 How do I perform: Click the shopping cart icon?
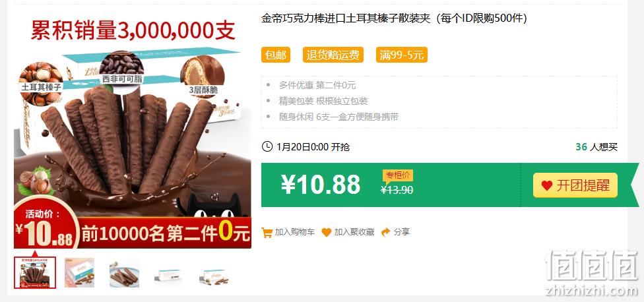pyautogui.click(x=267, y=233)
